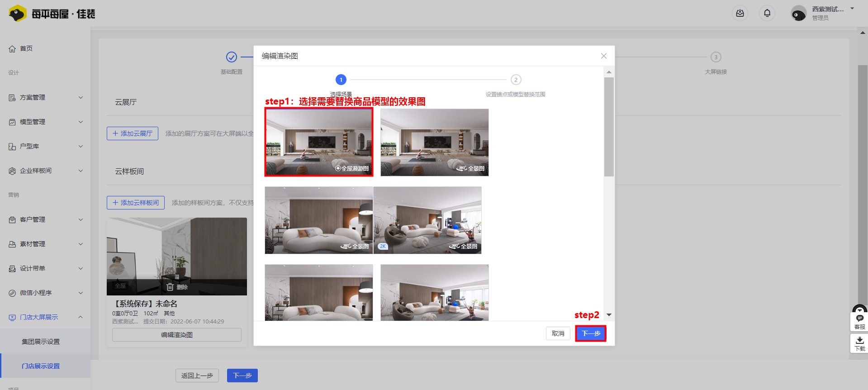Viewport: 868px width, 390px height.
Task: Click the 企业样板间 sidebar icon
Action: (12, 171)
